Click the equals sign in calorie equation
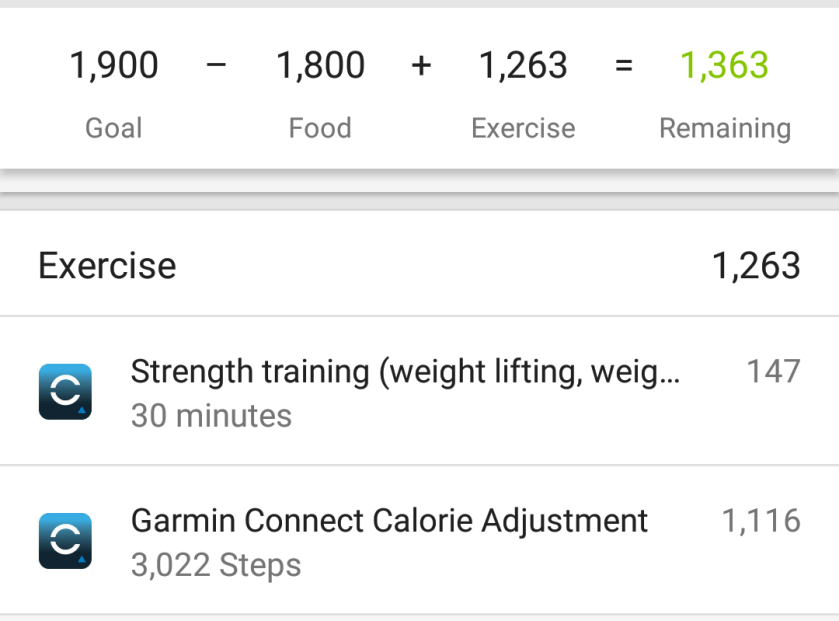Screen dimensions: 839x621 624,66
